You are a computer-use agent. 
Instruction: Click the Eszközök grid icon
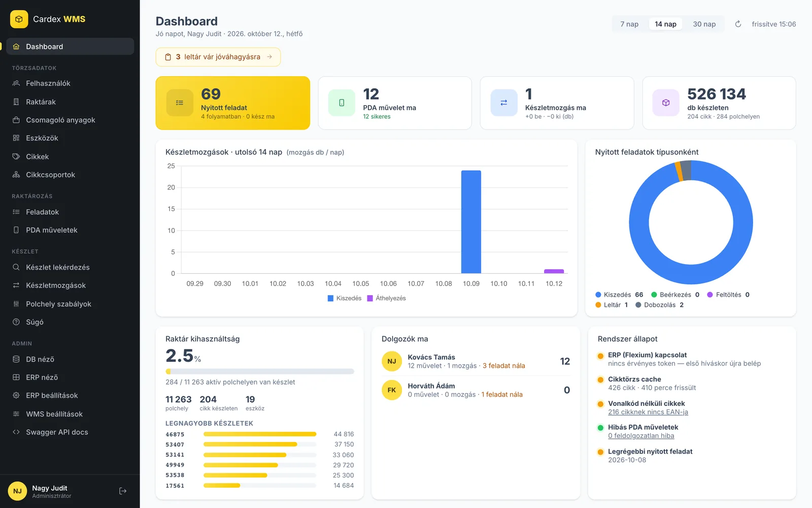pyautogui.click(x=16, y=138)
